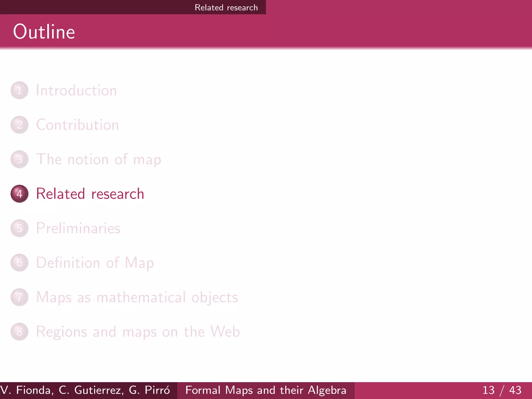Jump to 'The notion of map' section
The width and height of the screenshot is (532, 399).
[98, 159]
